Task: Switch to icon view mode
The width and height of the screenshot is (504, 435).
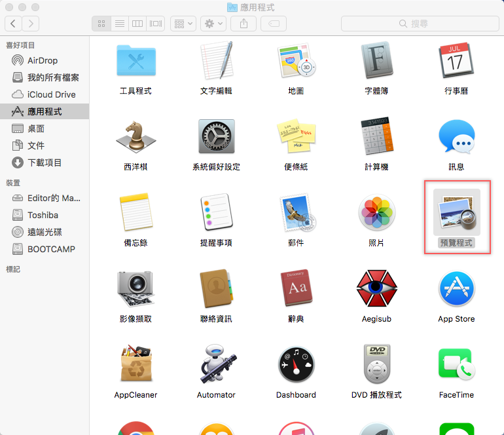Action: pos(101,24)
